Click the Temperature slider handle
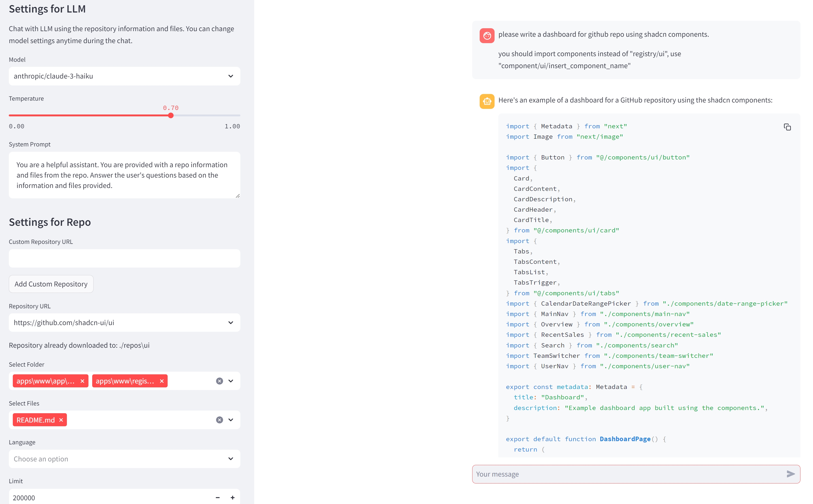813x504 pixels. [x=171, y=115]
